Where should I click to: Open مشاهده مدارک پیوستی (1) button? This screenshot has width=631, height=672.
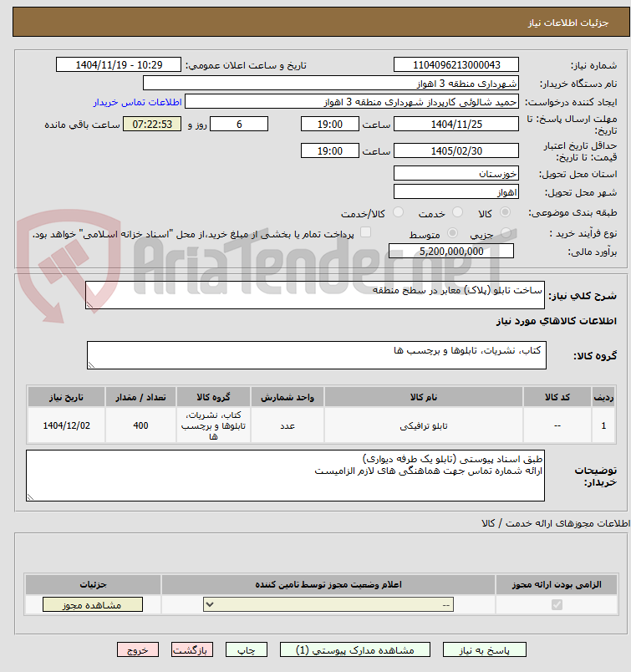[355, 650]
